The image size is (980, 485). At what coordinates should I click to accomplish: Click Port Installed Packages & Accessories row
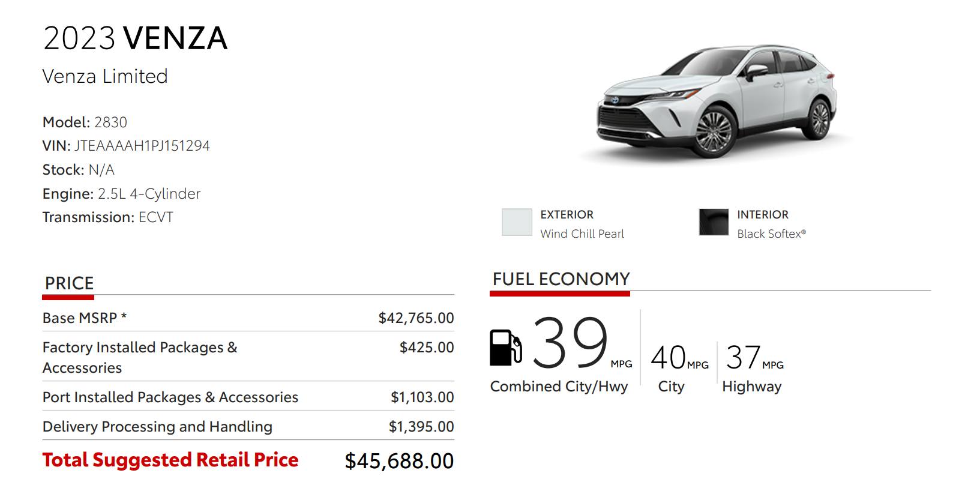(248, 397)
